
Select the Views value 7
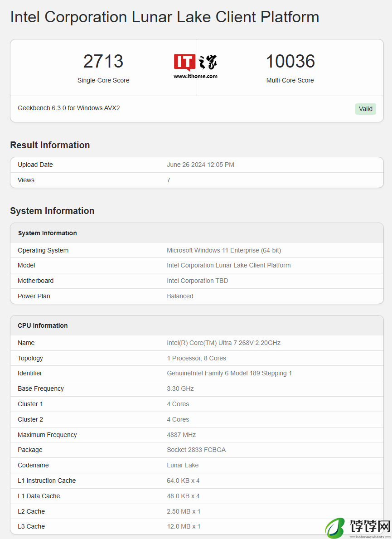click(x=168, y=180)
